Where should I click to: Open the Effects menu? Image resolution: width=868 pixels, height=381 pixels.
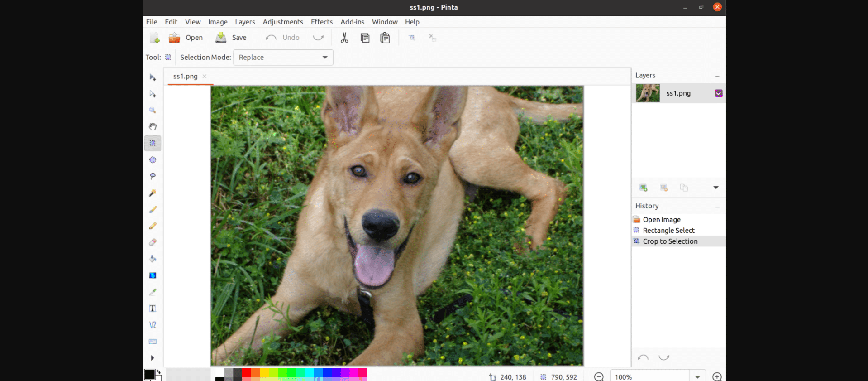tap(322, 22)
